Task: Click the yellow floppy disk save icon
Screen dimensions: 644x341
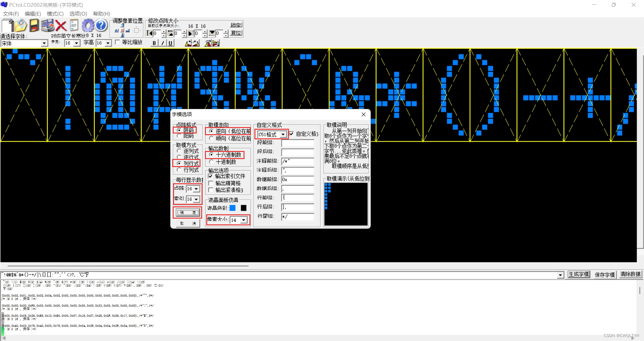Action: pos(34,26)
